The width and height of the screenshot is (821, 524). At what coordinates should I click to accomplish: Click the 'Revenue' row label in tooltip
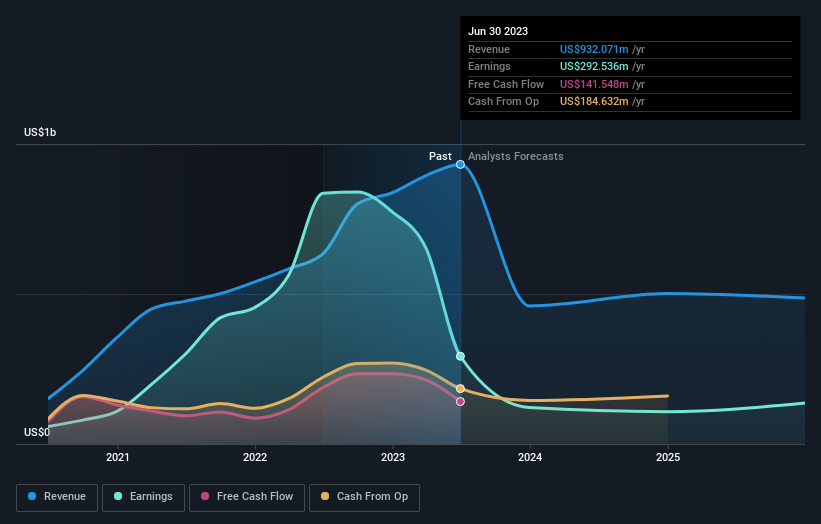pyautogui.click(x=489, y=49)
